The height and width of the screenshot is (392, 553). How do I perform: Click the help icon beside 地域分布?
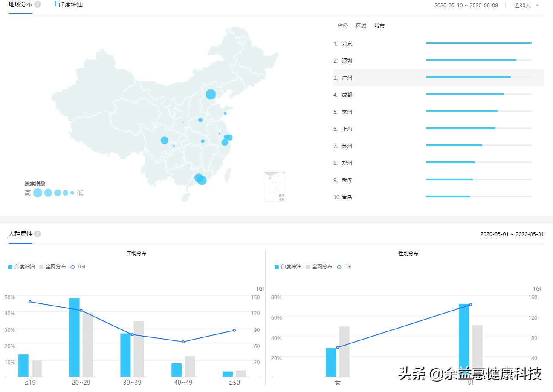click(x=38, y=4)
